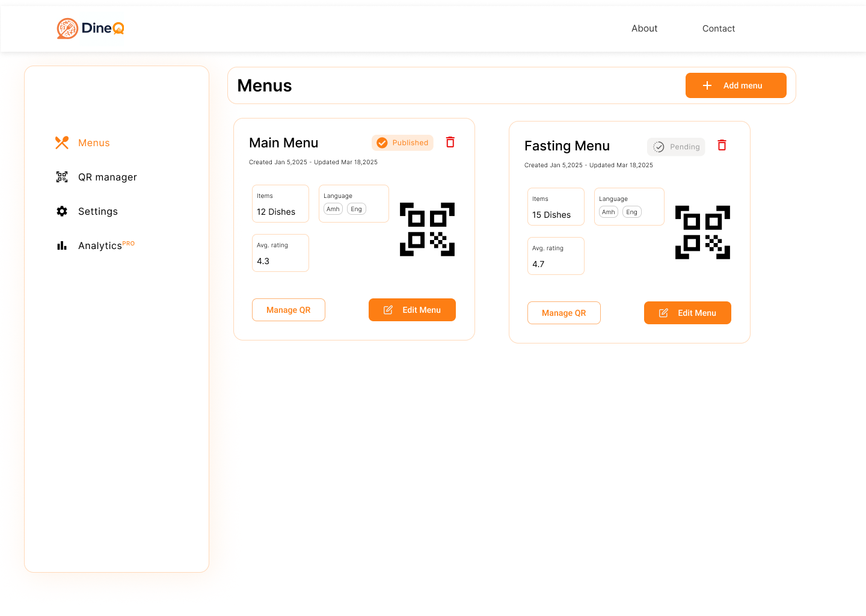Click the Analytics bar chart icon
Image resolution: width=866 pixels, height=616 pixels.
(x=62, y=245)
